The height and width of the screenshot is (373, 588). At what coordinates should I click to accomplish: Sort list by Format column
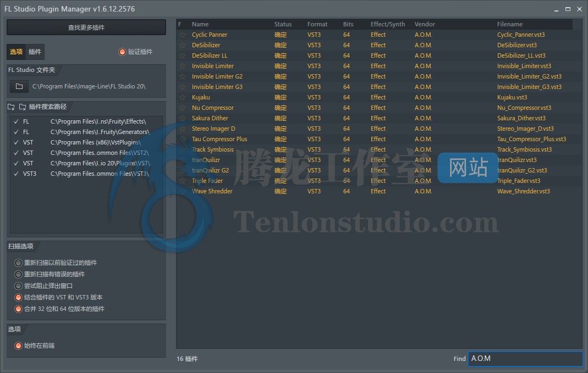click(317, 24)
